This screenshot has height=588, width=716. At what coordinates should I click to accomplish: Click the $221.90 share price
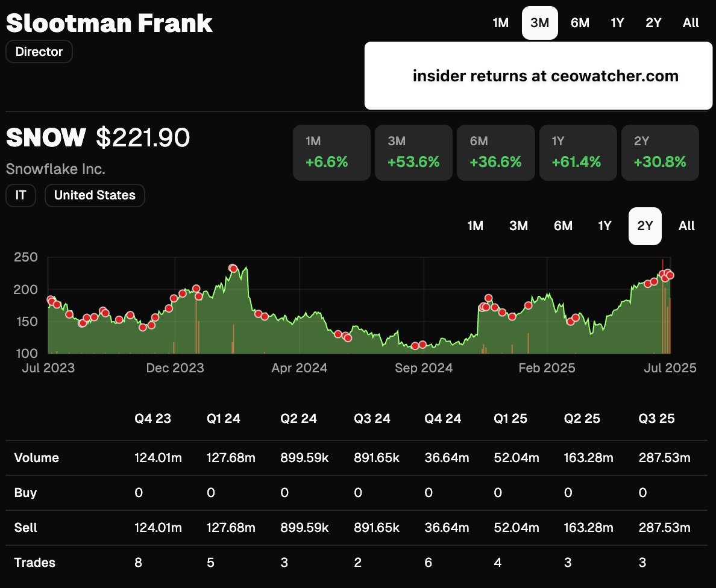coord(143,137)
